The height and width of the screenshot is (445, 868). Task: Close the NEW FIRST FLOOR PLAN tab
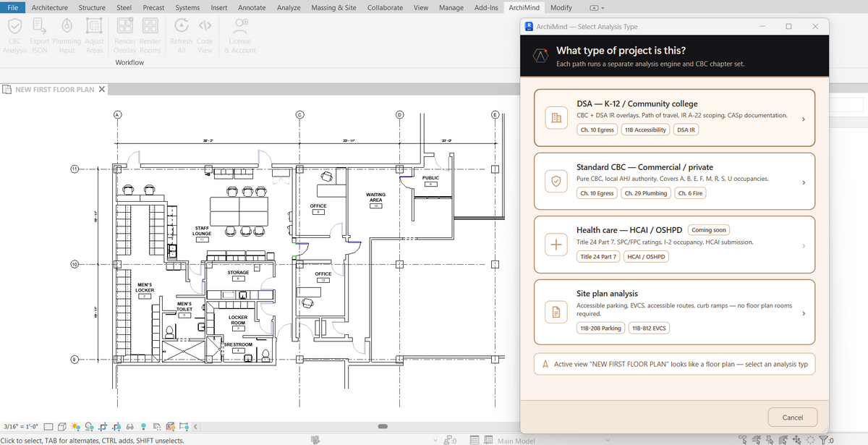pos(101,90)
